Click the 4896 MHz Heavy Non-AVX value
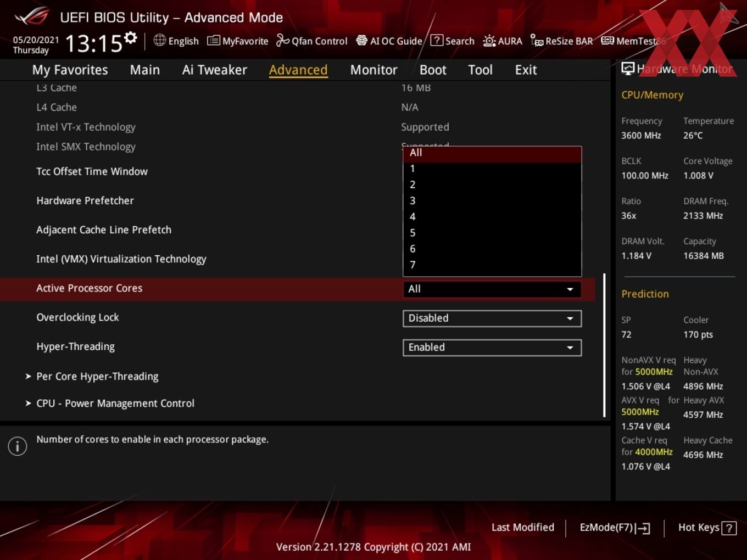 coord(703,386)
